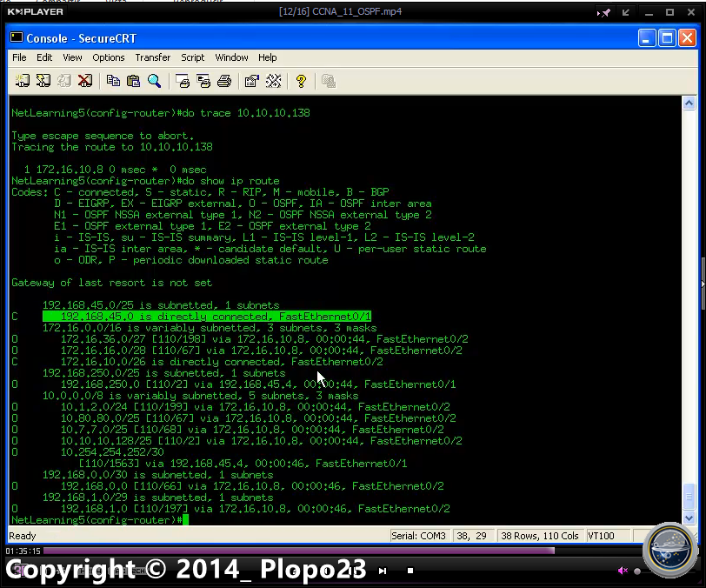Click route line '192.168.0.0 [110/66]'
Screen dimensions: 706x588
(228, 486)
